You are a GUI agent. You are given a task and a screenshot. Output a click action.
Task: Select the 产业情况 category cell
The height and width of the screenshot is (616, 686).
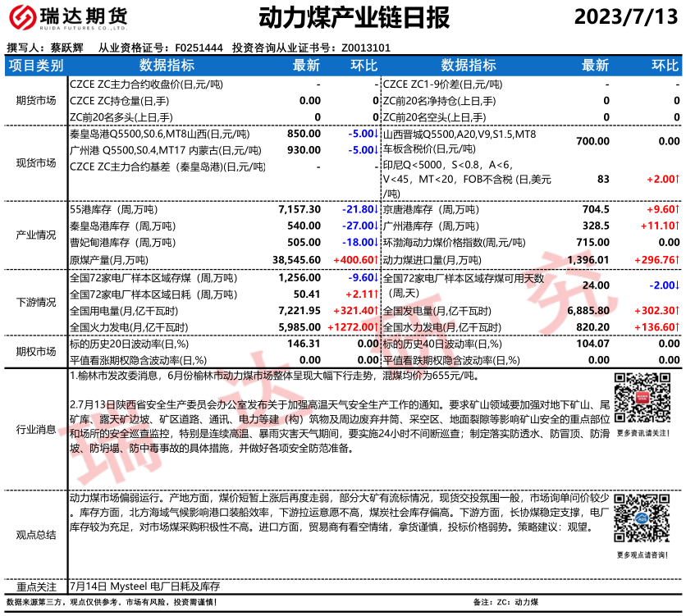(x=36, y=235)
